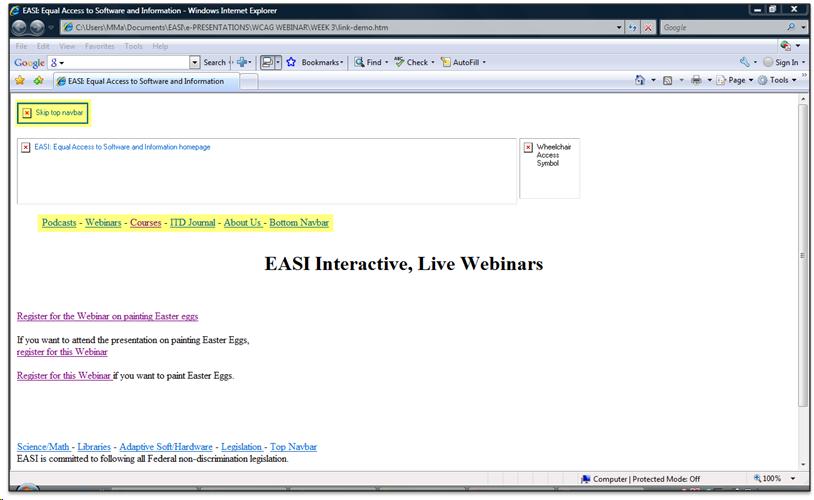Click the Bottom Navbar link
Image resolution: width=814 pixels, height=500 pixels.
(299, 223)
